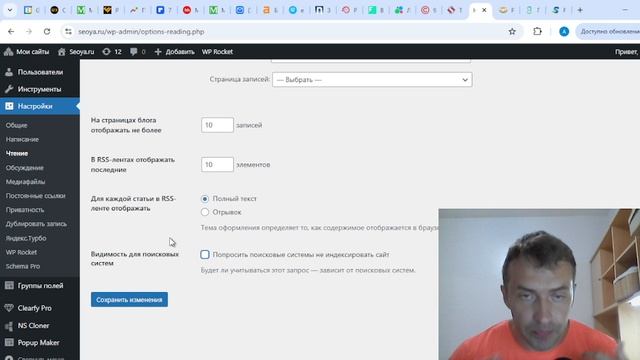Click blog pages posts count field

(x=217, y=125)
